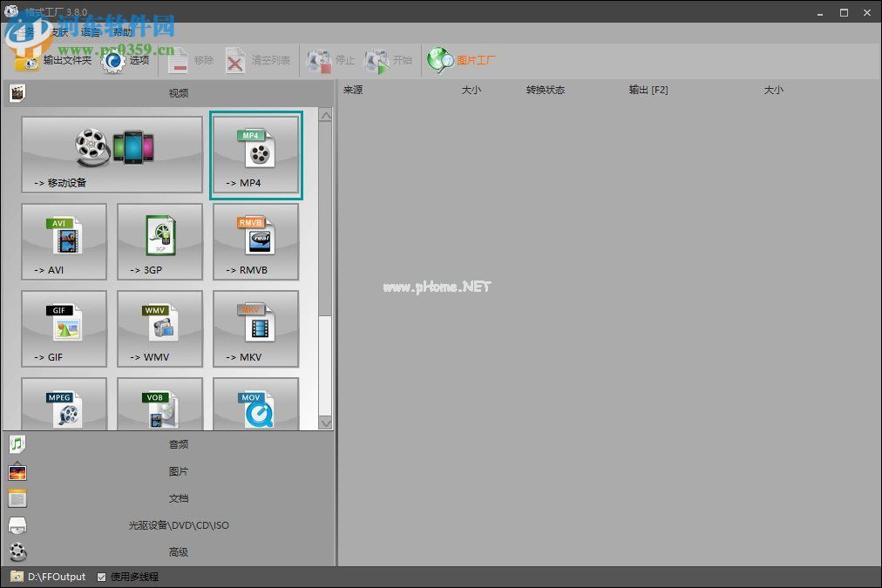The height and width of the screenshot is (588, 882).
Task: Choose the GIF conversion tile
Action: point(64,328)
